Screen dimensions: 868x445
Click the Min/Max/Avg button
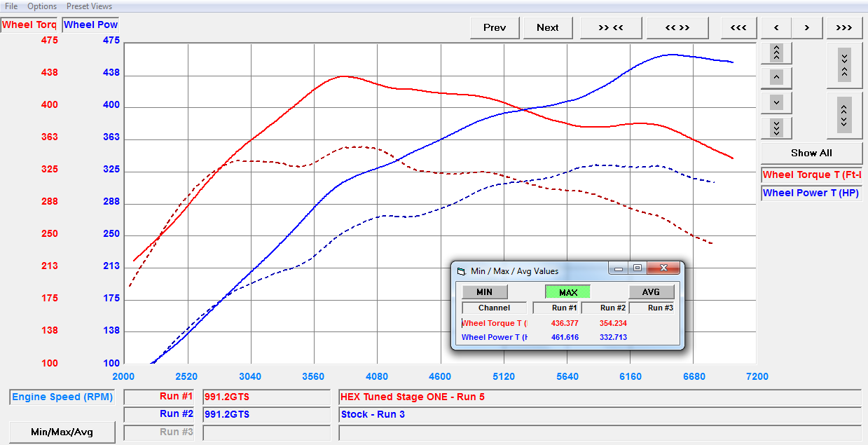pos(62,432)
